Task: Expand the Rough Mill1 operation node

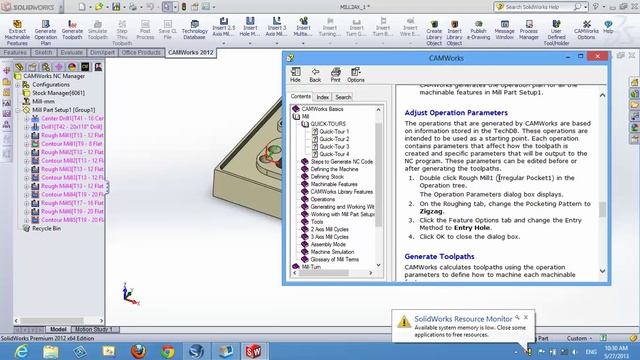Action: (x=27, y=136)
